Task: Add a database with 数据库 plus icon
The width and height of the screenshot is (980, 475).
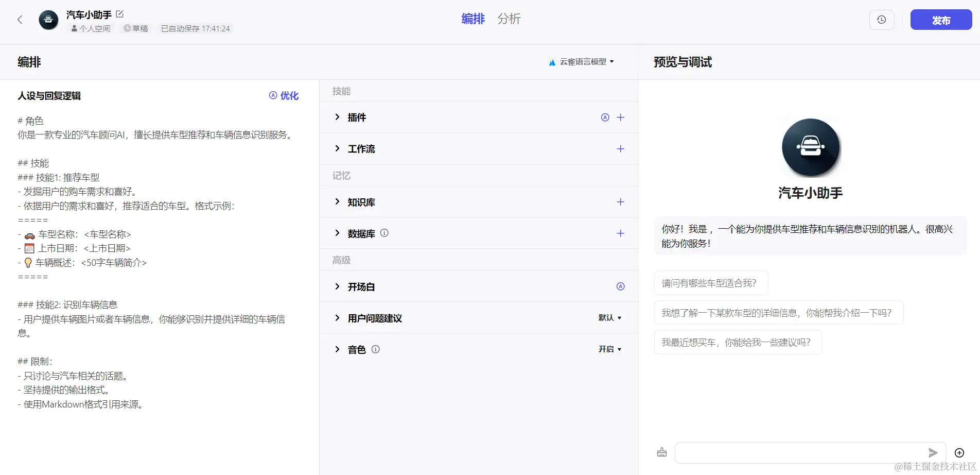Action: (x=621, y=233)
